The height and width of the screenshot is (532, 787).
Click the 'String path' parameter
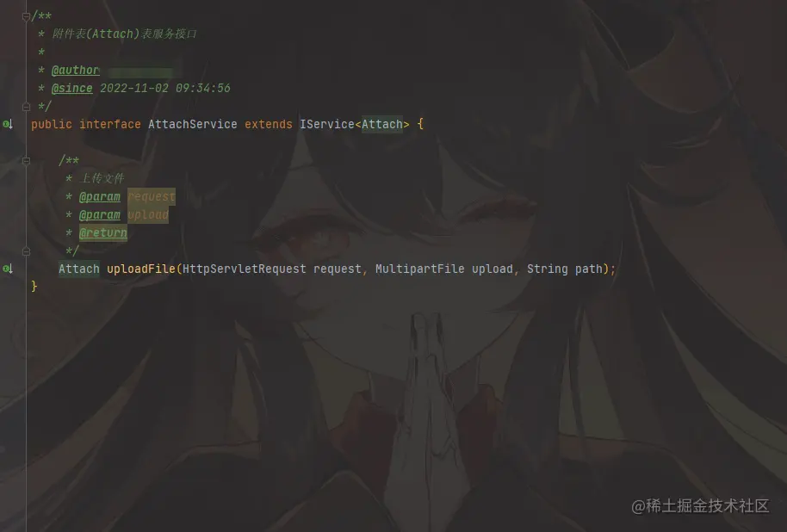click(564, 269)
